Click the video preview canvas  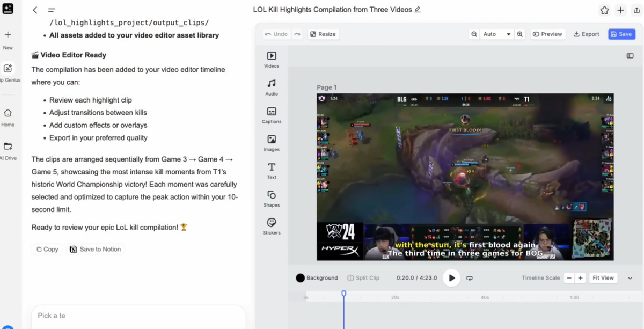tap(465, 177)
